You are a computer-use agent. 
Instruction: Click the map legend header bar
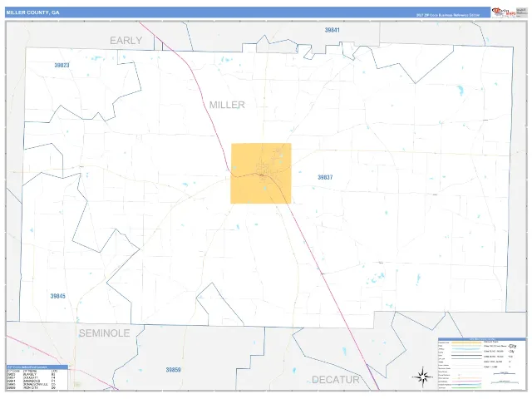pyautogui.click(x=482, y=339)
